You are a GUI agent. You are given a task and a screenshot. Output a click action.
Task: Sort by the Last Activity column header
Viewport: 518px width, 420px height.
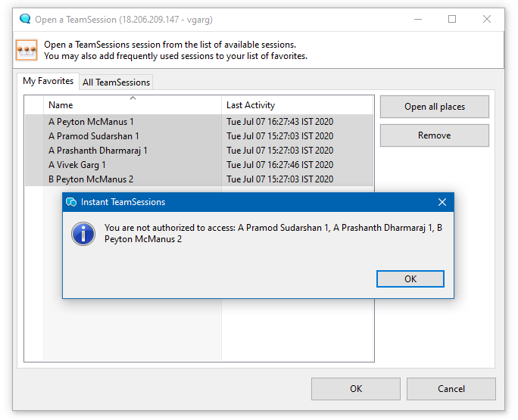tap(298, 105)
